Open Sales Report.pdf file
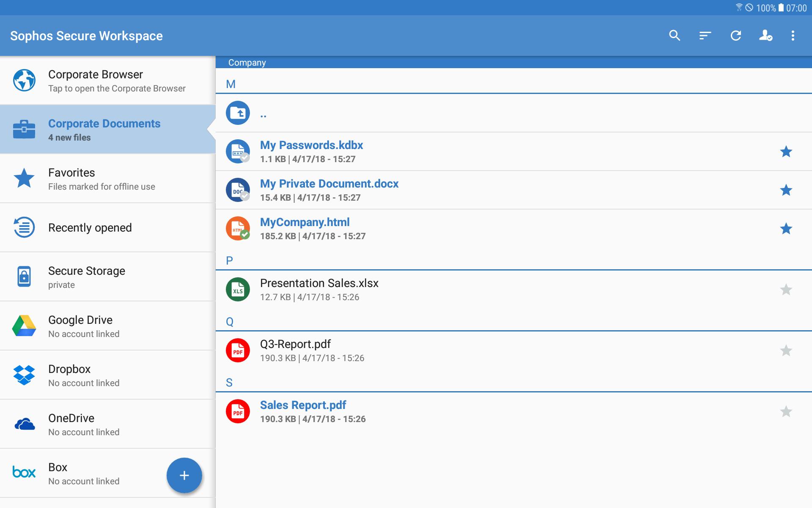The image size is (812, 508). 514,411
